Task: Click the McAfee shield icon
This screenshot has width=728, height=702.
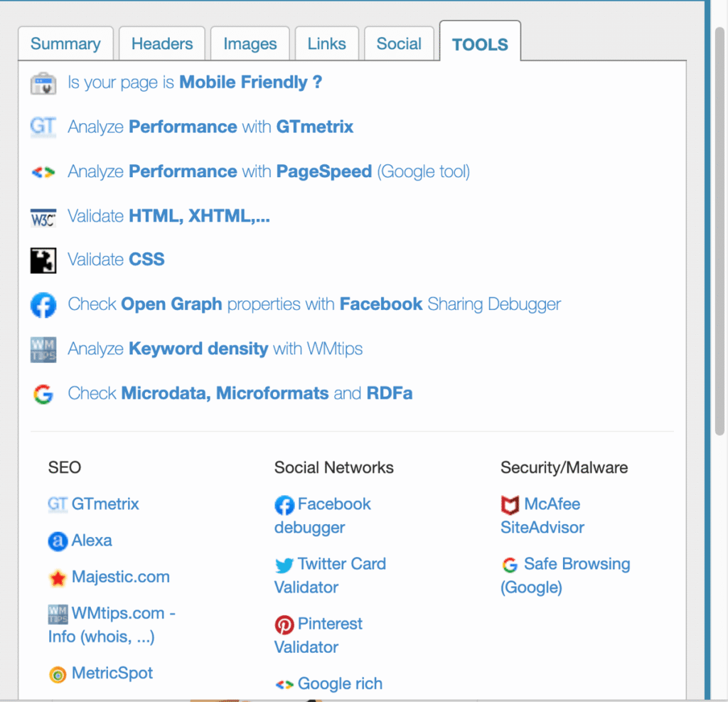Action: pos(510,505)
